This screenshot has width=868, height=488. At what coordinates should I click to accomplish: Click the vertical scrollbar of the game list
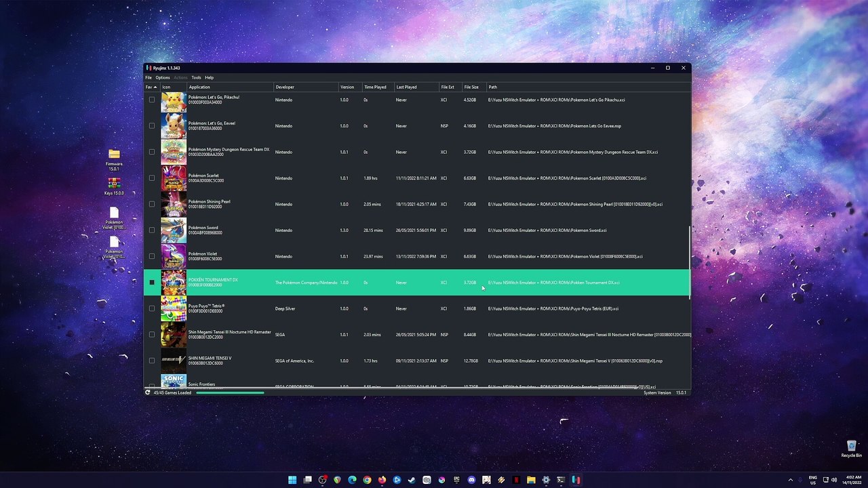[x=690, y=262]
